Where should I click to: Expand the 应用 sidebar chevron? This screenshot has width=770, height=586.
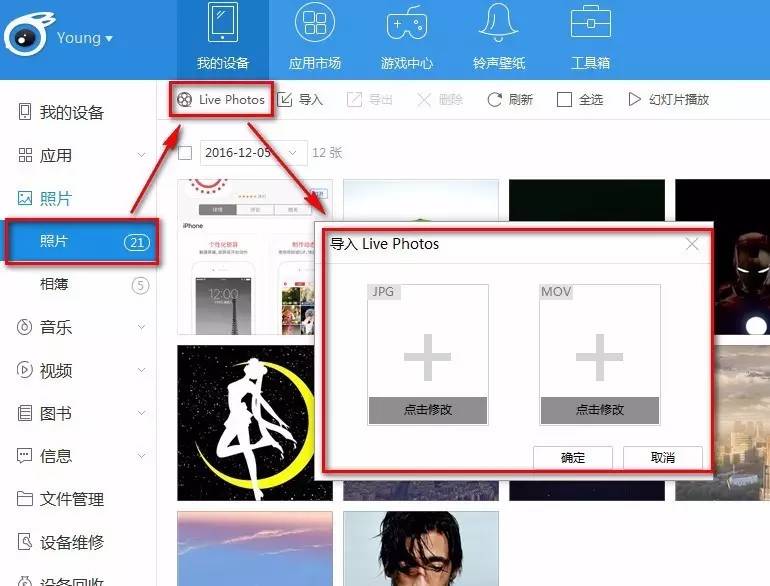[x=141, y=155]
